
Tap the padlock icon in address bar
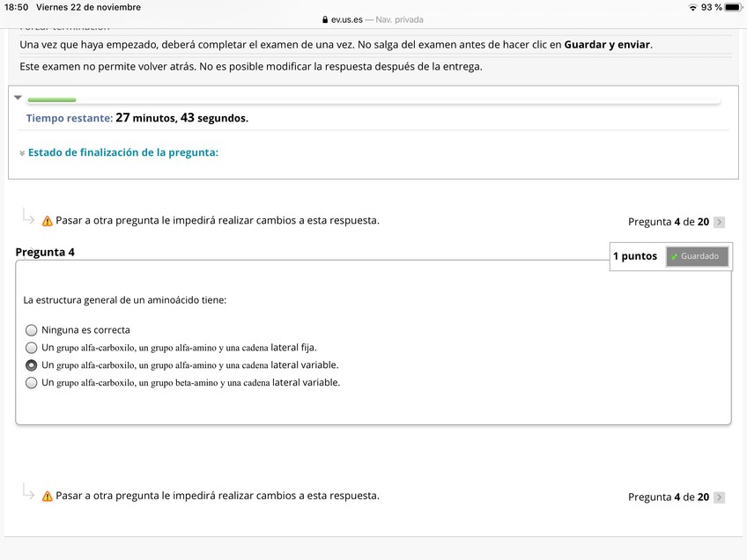pyautogui.click(x=326, y=19)
